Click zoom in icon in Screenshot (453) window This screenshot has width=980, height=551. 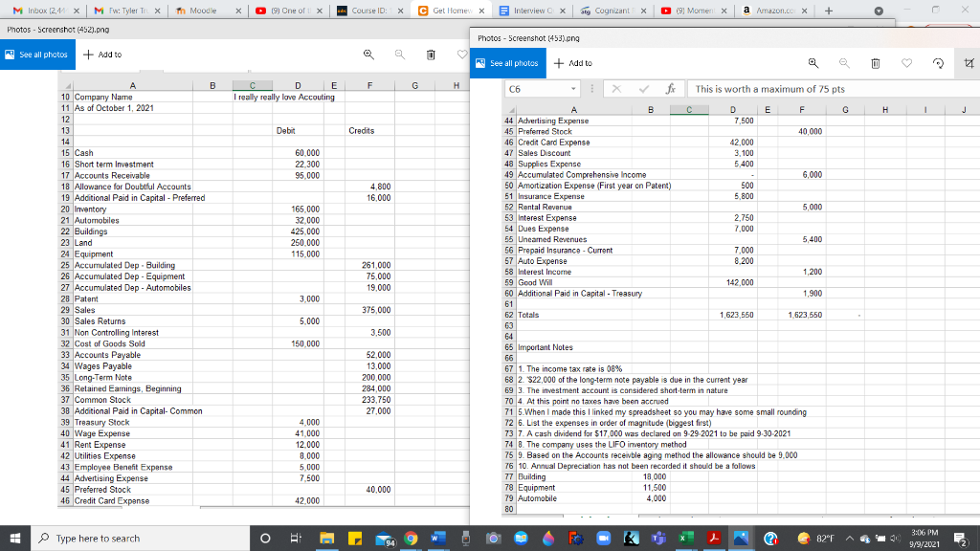813,63
